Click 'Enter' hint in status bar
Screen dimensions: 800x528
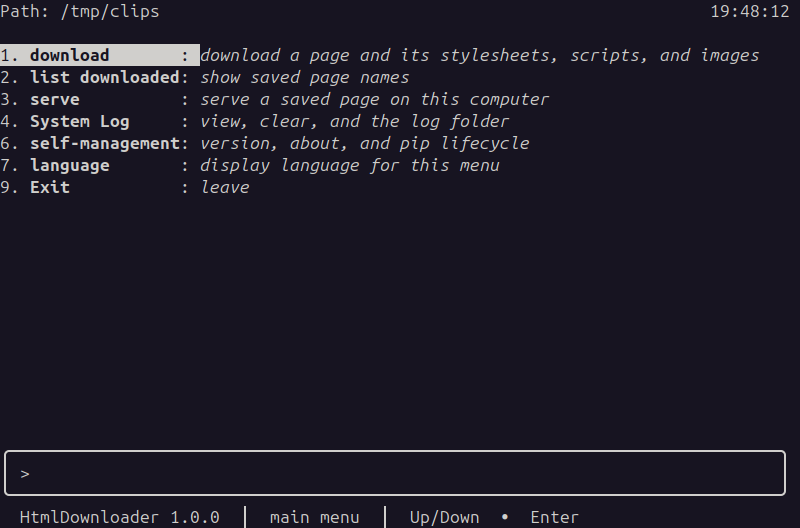555,517
